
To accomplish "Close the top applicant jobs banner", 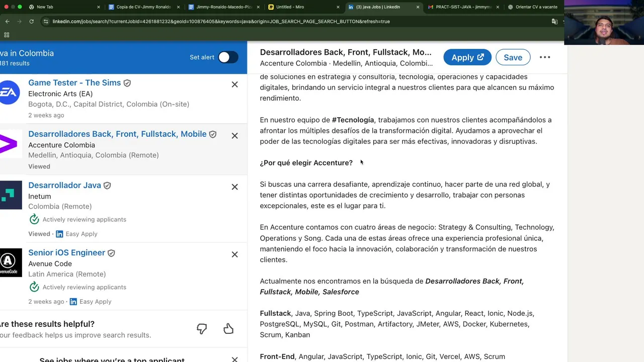I will 234,359.
